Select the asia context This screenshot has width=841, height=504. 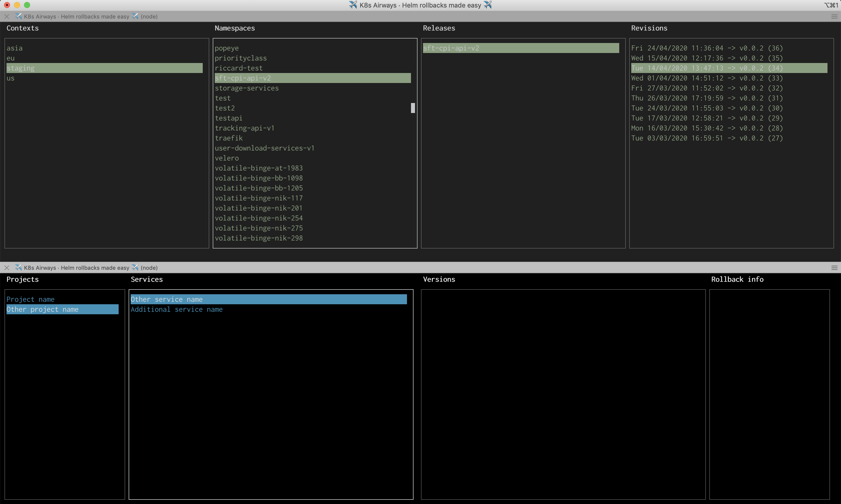pyautogui.click(x=15, y=48)
